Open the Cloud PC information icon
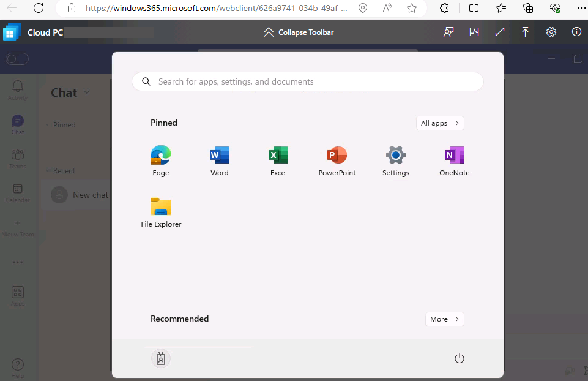Screen dimensions: 588x381 click(576, 32)
